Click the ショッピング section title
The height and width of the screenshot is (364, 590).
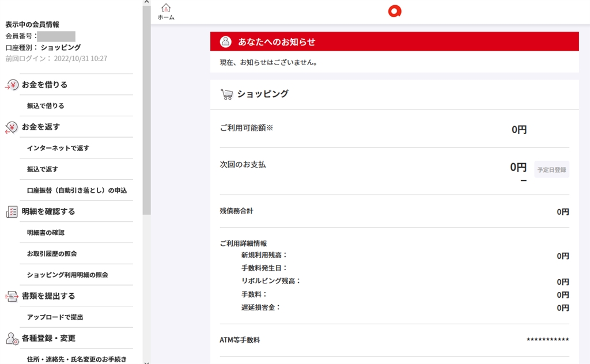coord(263,94)
